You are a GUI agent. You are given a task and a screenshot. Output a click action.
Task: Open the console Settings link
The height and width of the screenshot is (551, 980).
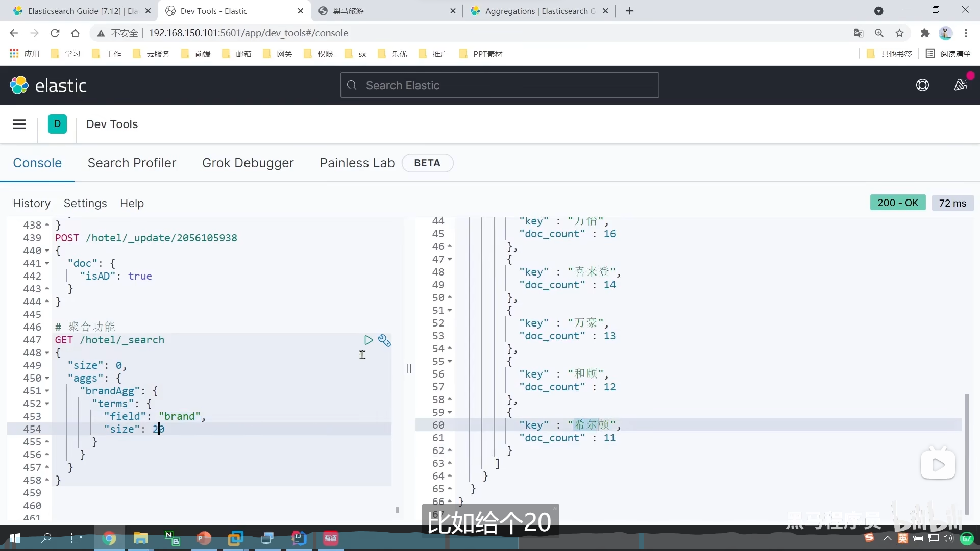coord(85,203)
